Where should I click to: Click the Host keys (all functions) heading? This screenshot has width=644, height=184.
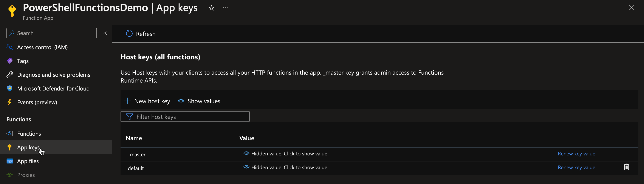(160, 57)
